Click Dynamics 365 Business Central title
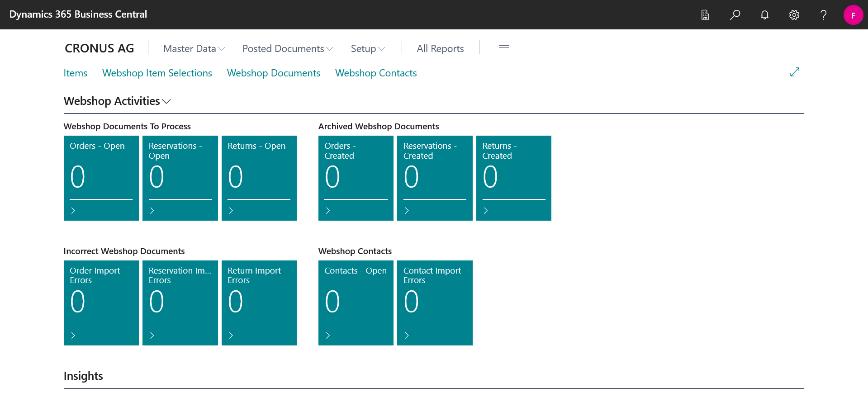The height and width of the screenshot is (397, 868). tap(78, 14)
